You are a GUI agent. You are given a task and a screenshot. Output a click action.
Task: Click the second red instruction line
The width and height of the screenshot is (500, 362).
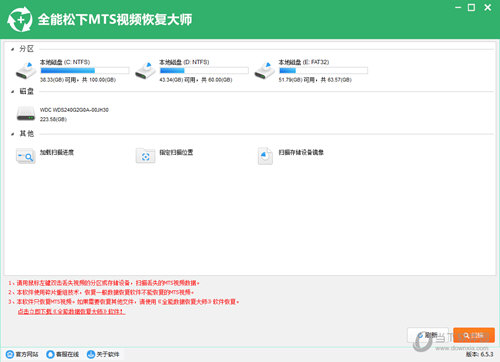(101, 292)
